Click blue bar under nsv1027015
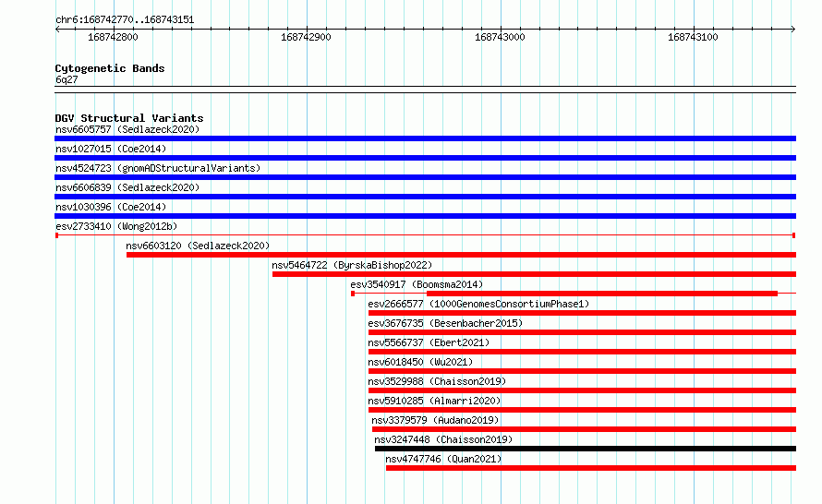The height and width of the screenshot is (504, 822). (425, 158)
